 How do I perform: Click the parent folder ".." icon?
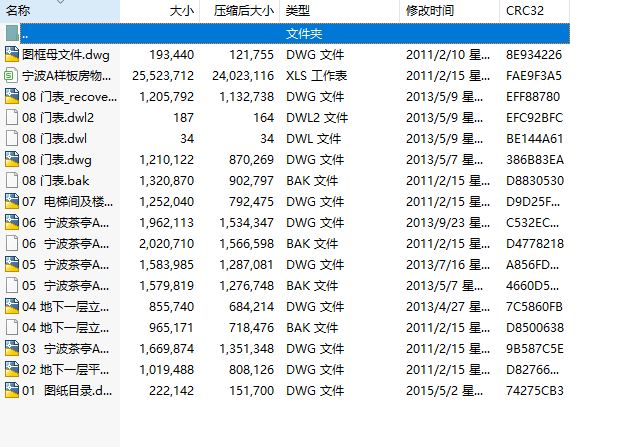[x=12, y=34]
